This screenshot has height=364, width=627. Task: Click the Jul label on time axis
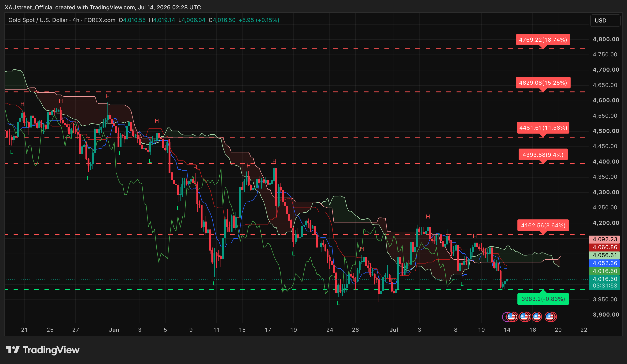click(394, 330)
